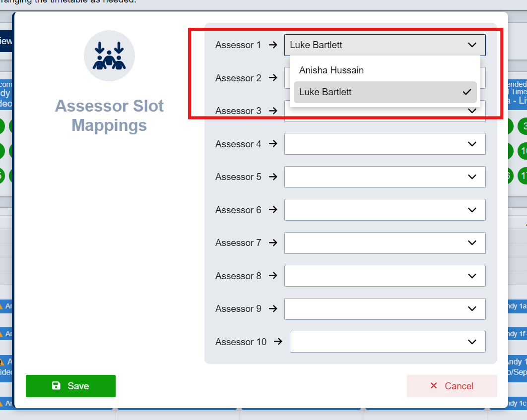Click the arrow icon next to Assessor 8
The image size is (527, 420).
pyautogui.click(x=273, y=276)
